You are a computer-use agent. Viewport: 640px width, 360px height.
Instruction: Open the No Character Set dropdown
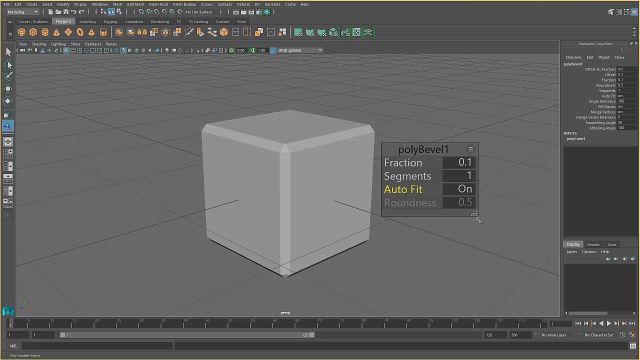point(598,335)
